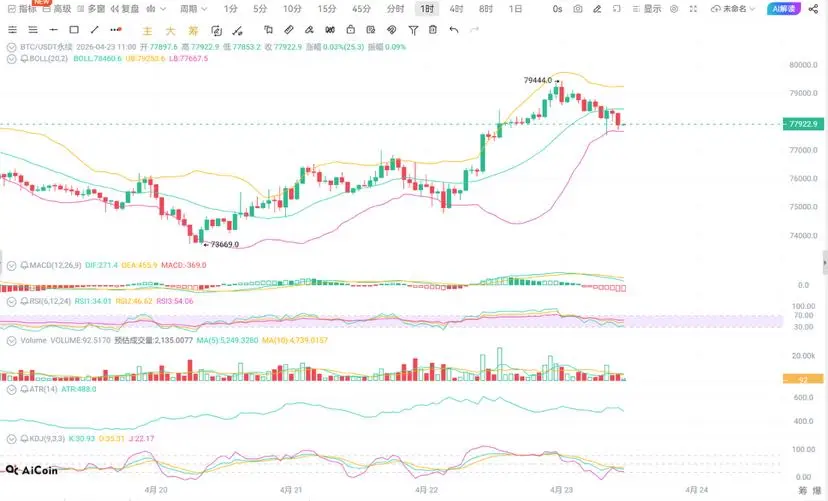Select the rectangle drawing tool
The width and height of the screenshot is (828, 501).
click(x=74, y=30)
